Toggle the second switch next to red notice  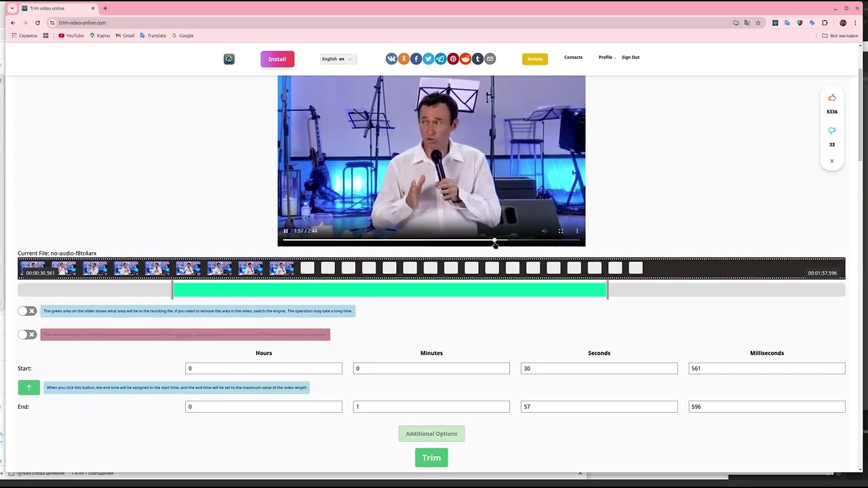pyautogui.click(x=27, y=335)
